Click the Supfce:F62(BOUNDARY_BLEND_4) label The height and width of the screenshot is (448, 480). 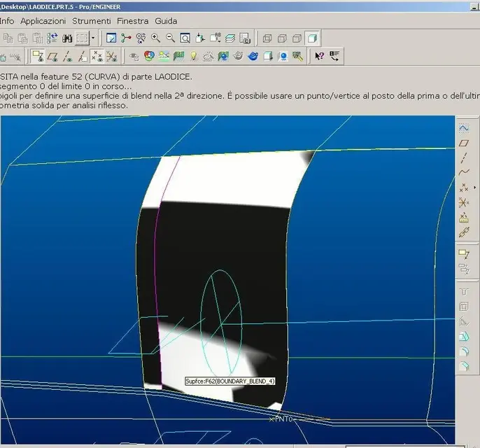230,381
